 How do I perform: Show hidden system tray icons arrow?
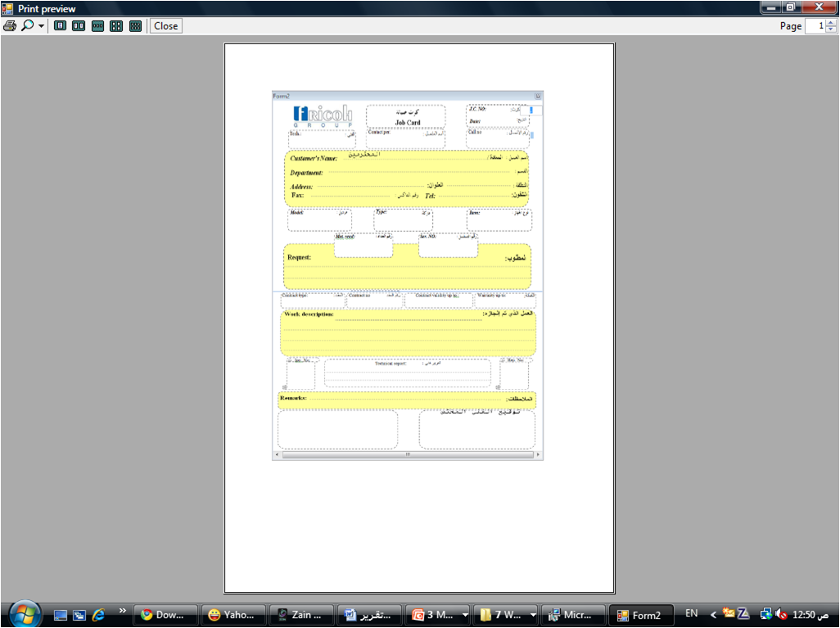713,614
